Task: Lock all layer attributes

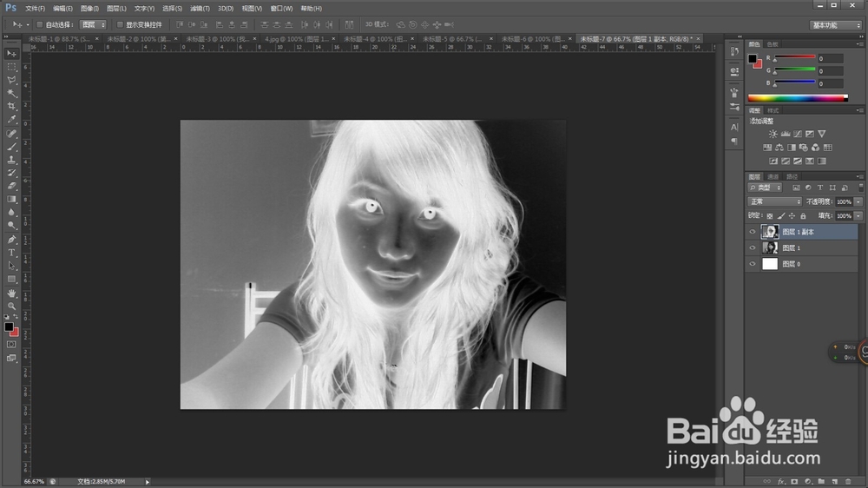Action: point(803,216)
